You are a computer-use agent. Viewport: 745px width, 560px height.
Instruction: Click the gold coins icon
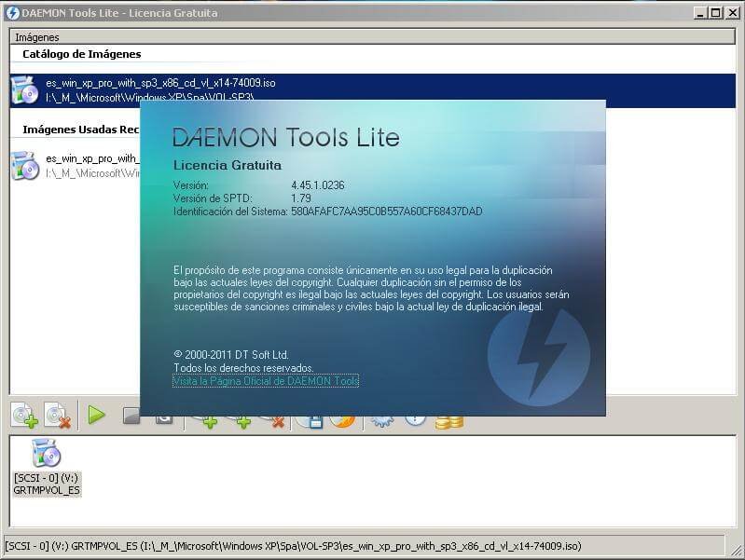[x=449, y=422]
